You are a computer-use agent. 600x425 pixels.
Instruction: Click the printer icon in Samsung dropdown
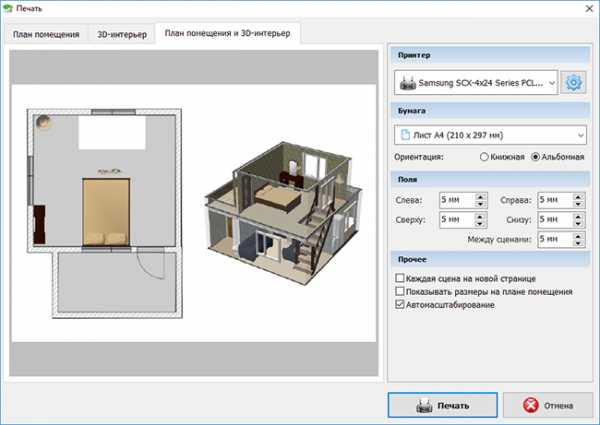tap(409, 83)
